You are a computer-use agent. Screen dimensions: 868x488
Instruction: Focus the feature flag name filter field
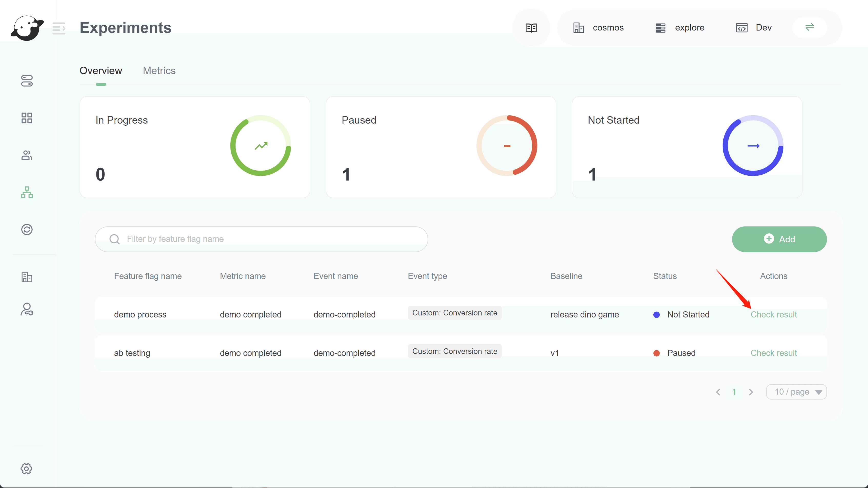(x=270, y=239)
